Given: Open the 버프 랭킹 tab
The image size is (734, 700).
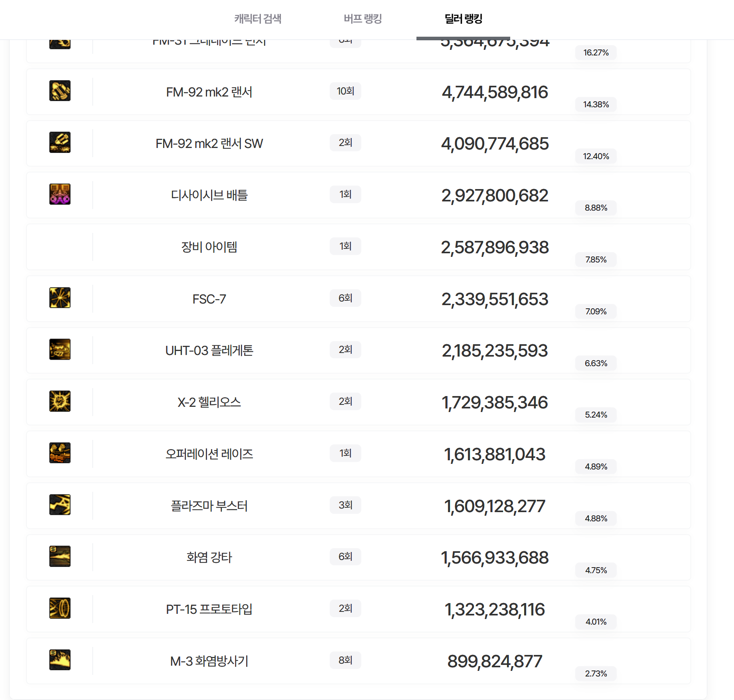Looking at the screenshot, I should tap(363, 19).
